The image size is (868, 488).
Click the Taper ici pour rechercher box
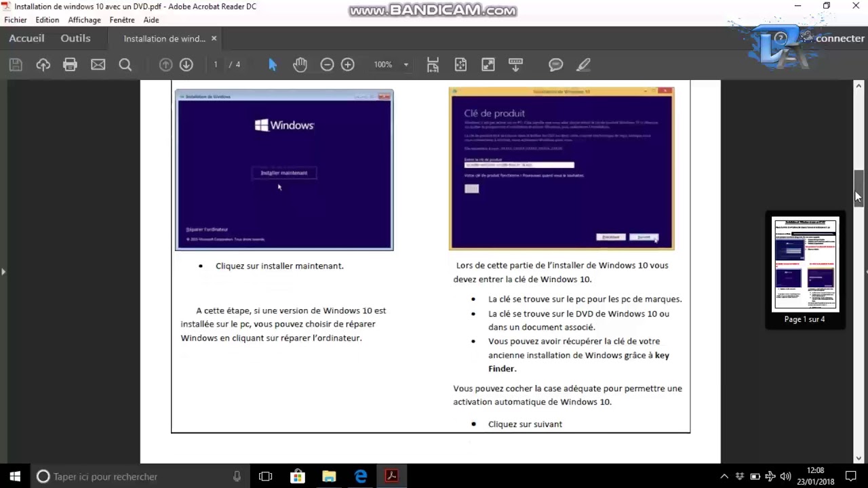[139, 476]
